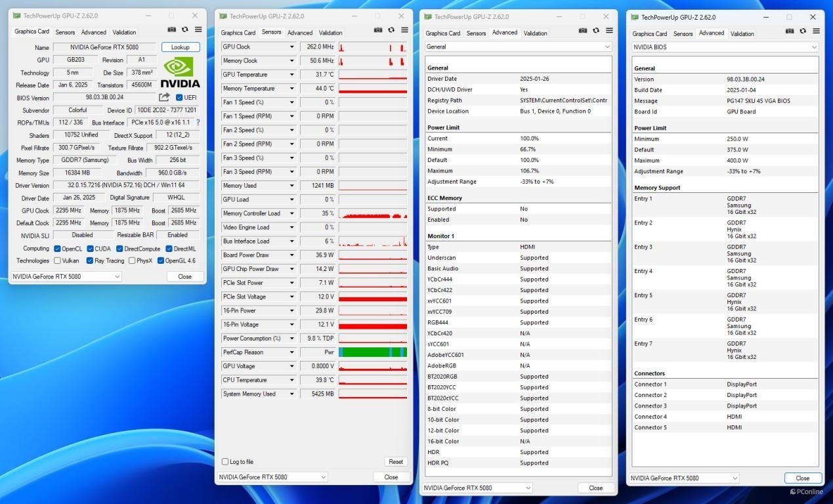
Task: Click the refresh icon in the Sensors window
Action: pos(391,30)
